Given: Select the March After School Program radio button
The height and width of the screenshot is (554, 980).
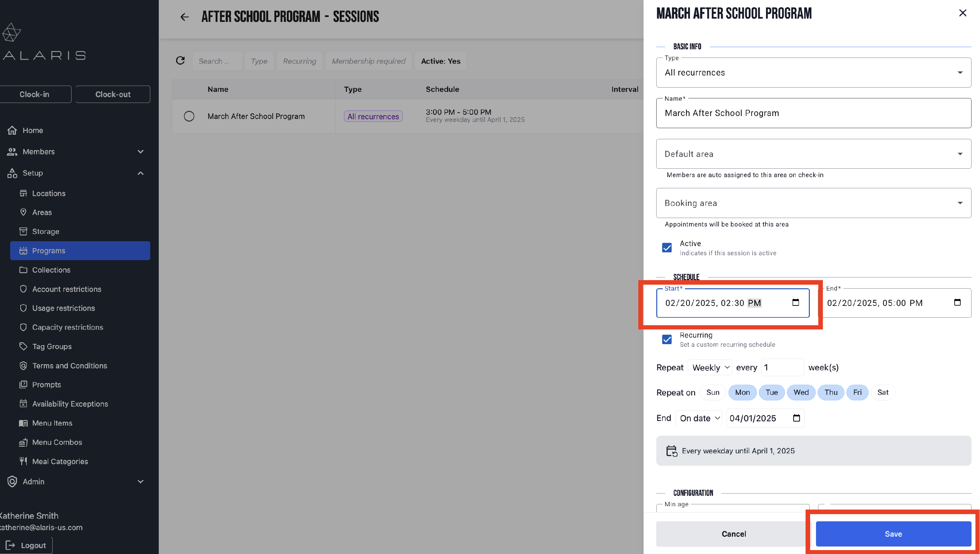Looking at the screenshot, I should [189, 116].
